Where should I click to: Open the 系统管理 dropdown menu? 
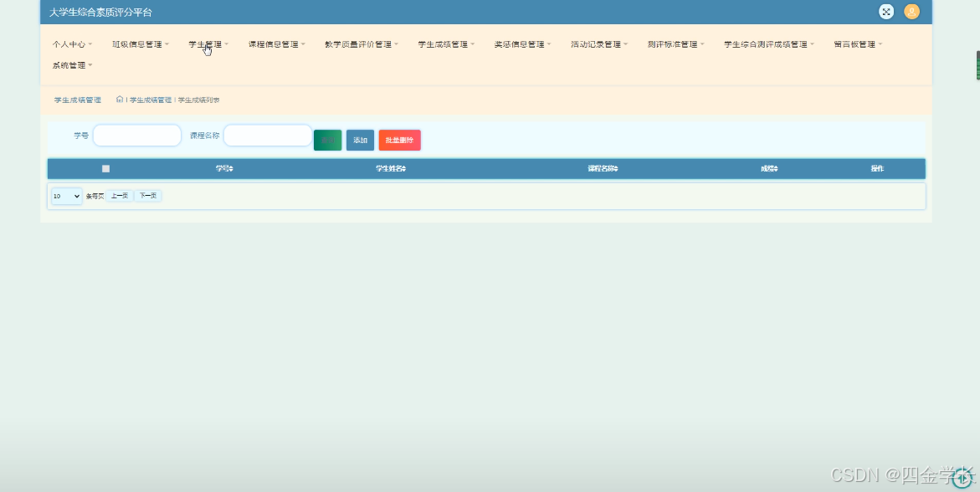coord(72,65)
